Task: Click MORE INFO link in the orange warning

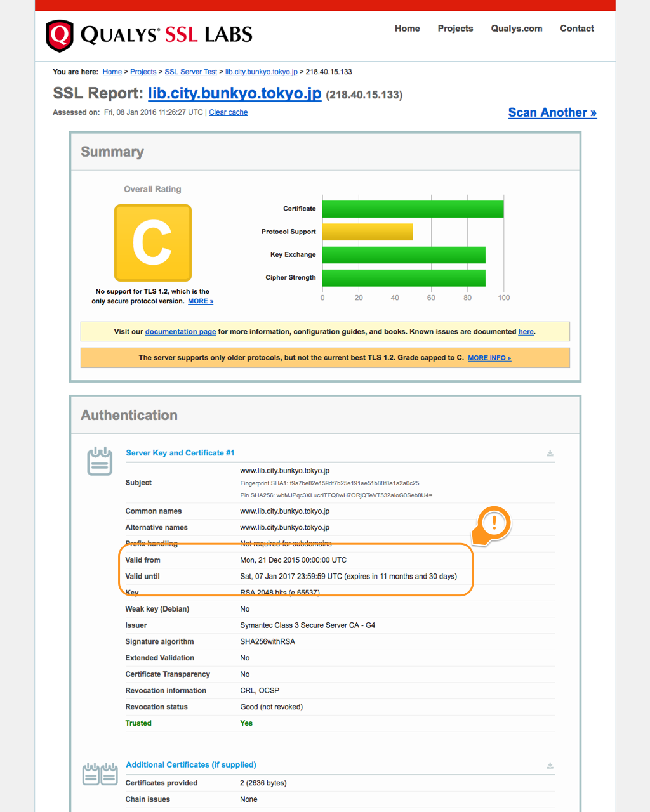Action: pos(489,358)
